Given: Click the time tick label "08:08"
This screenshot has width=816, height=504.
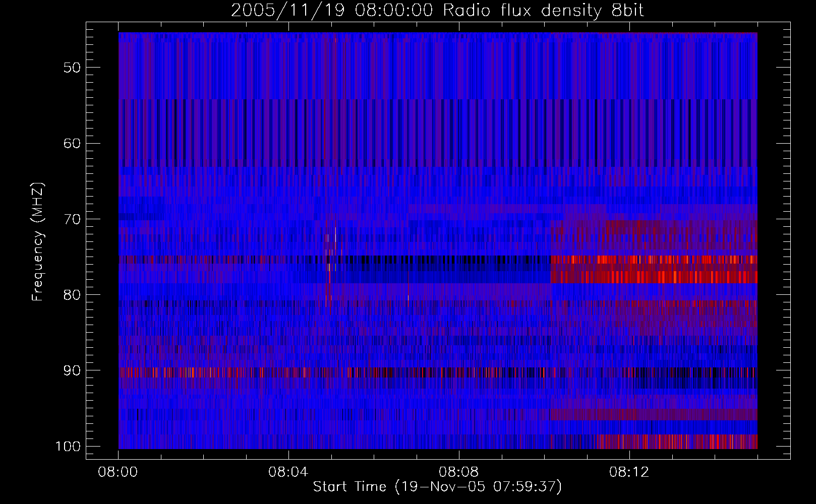Looking at the screenshot, I should [459, 472].
